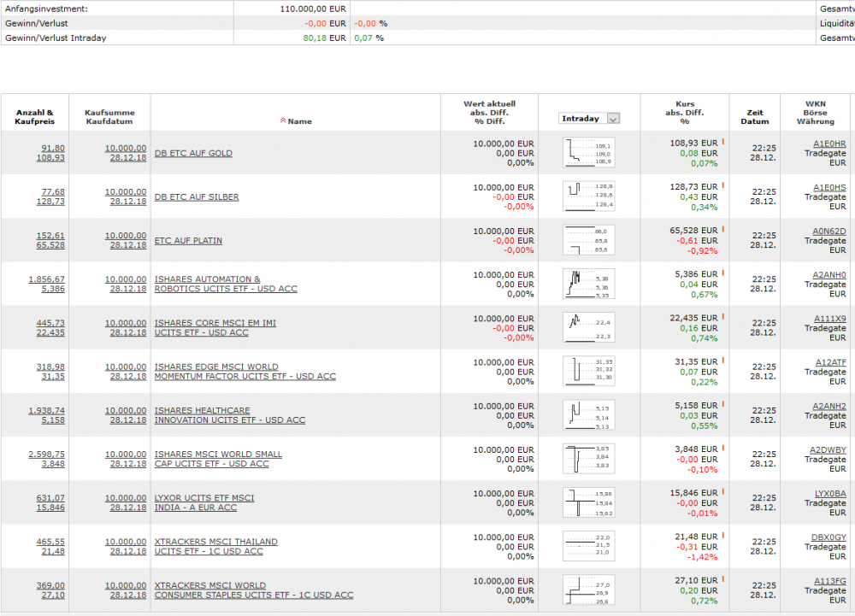Screen dimensions: 855x616
Task: Open iShares Automation & Robotics ETF link
Action: (x=226, y=284)
